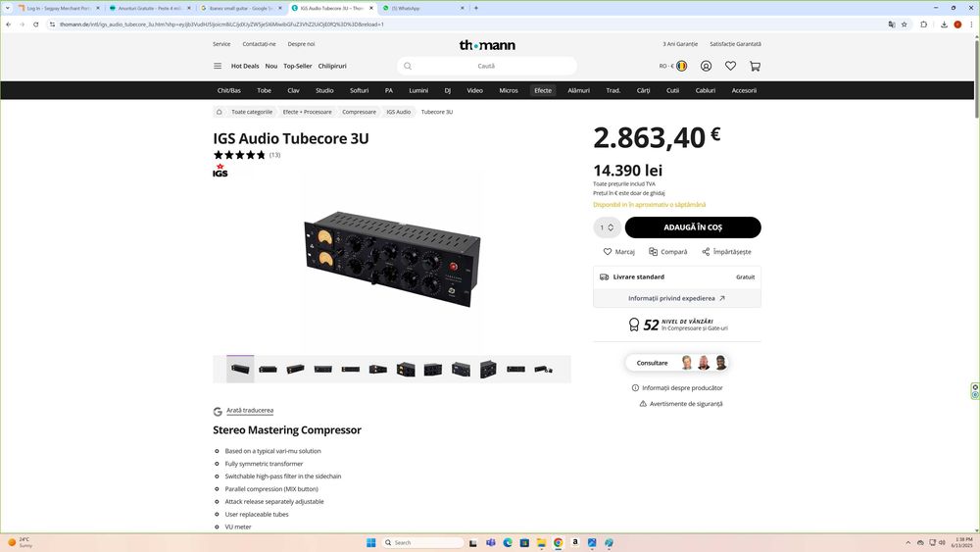Click the Google translate G icon
The height and width of the screenshot is (552, 980).
click(x=218, y=411)
